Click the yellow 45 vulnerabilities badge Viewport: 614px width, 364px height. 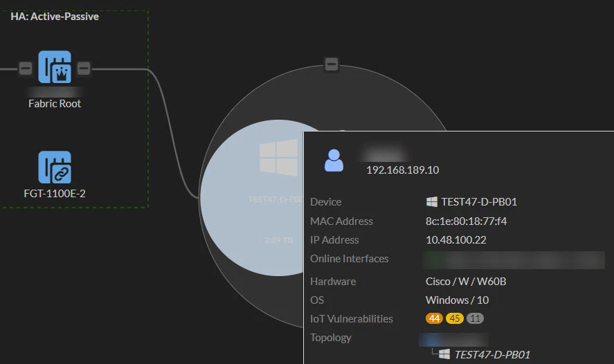(x=455, y=318)
